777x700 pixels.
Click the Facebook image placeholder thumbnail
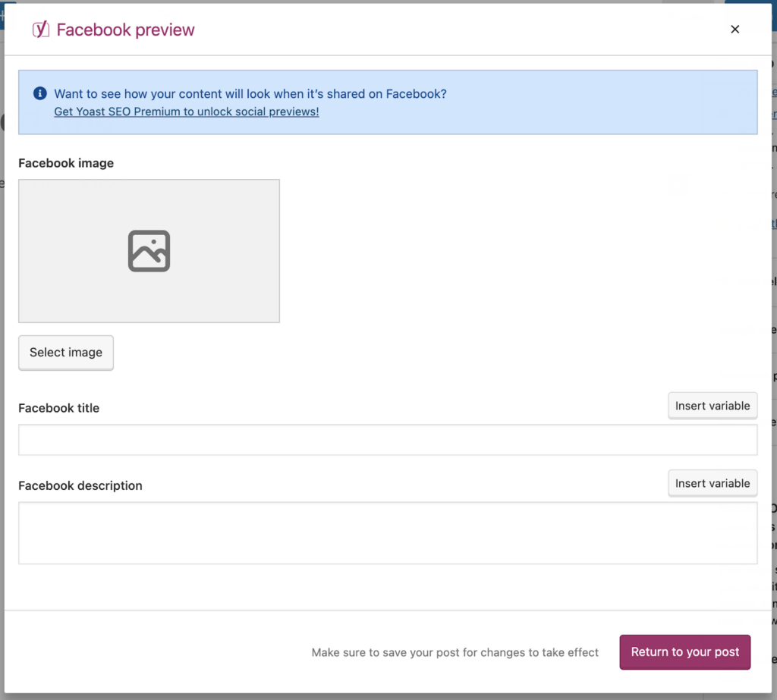[x=149, y=251]
